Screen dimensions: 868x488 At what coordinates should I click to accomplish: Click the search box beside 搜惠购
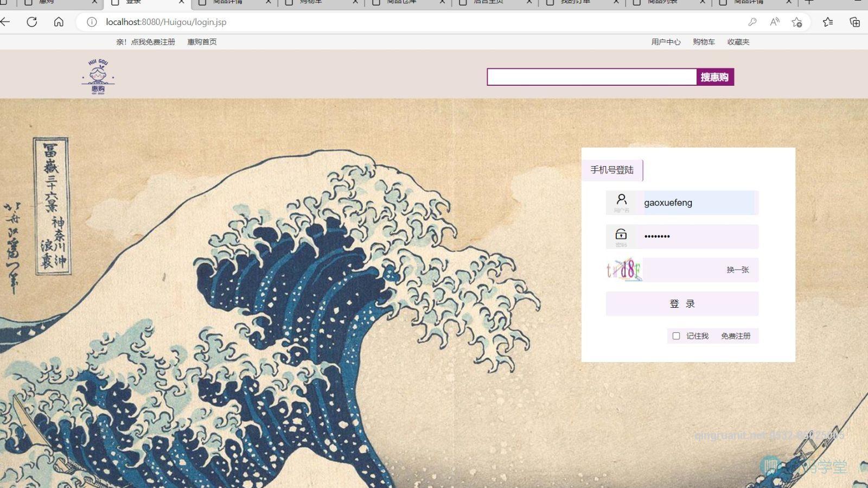(591, 77)
